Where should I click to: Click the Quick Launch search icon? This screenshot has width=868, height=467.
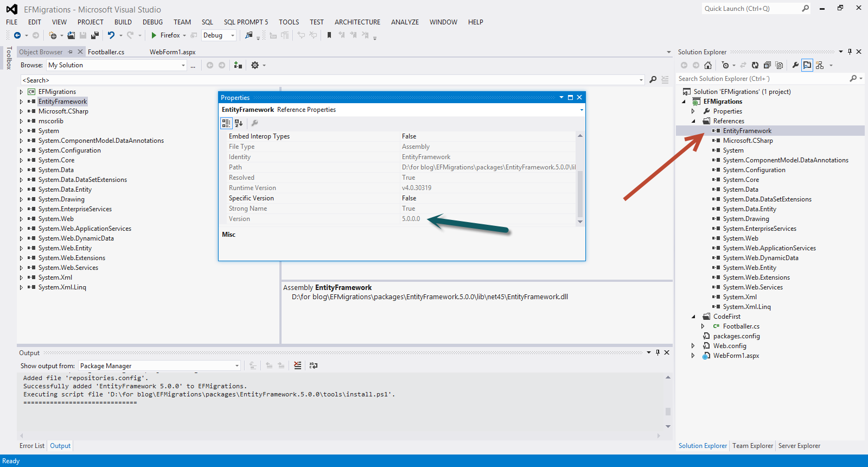[x=806, y=8]
